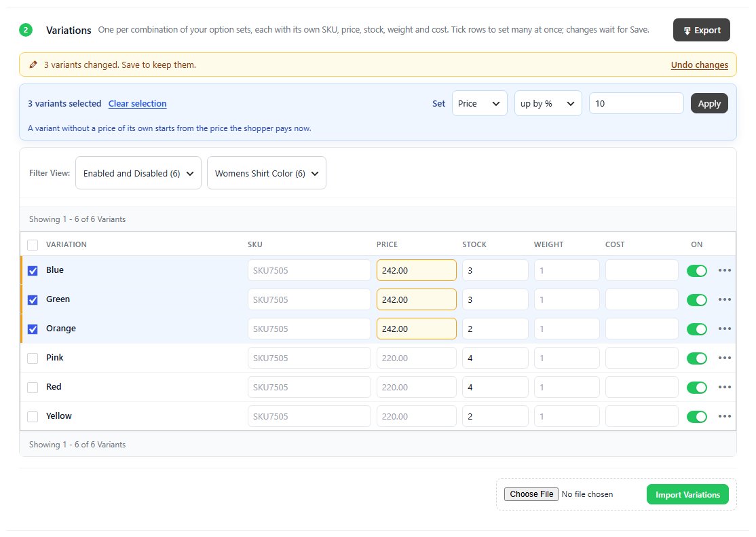Click the Pink variant stock field

pos(495,358)
